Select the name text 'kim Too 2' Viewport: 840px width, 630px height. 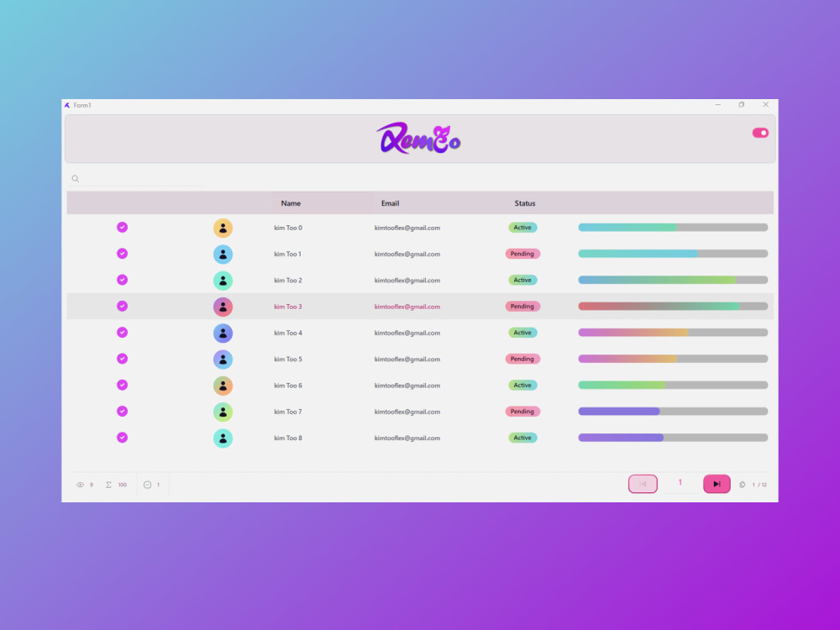288,281
